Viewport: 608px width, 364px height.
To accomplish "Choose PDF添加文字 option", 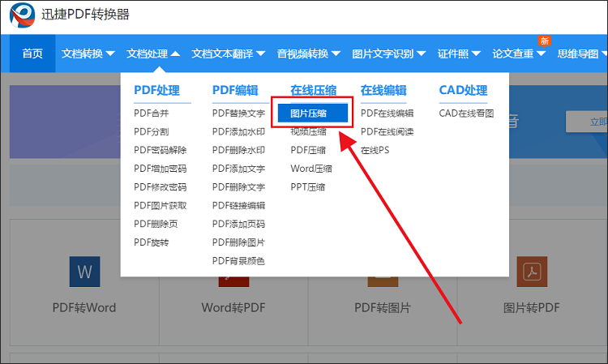I will pyautogui.click(x=238, y=169).
